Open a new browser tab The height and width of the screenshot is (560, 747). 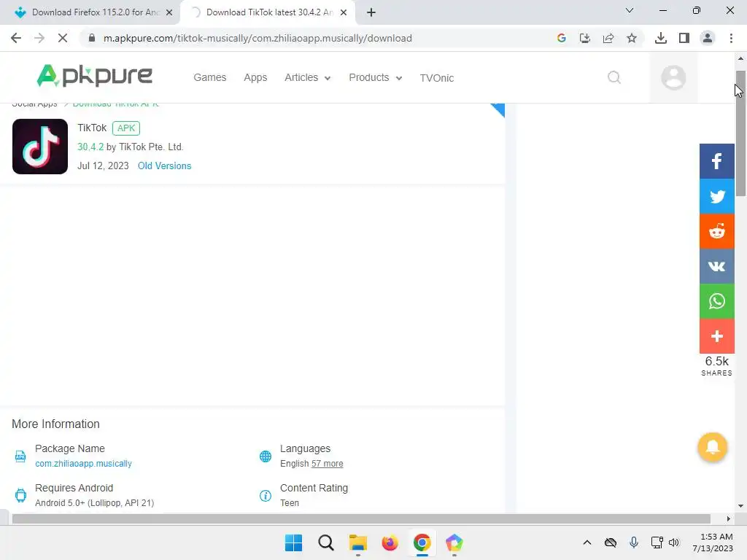coord(371,12)
